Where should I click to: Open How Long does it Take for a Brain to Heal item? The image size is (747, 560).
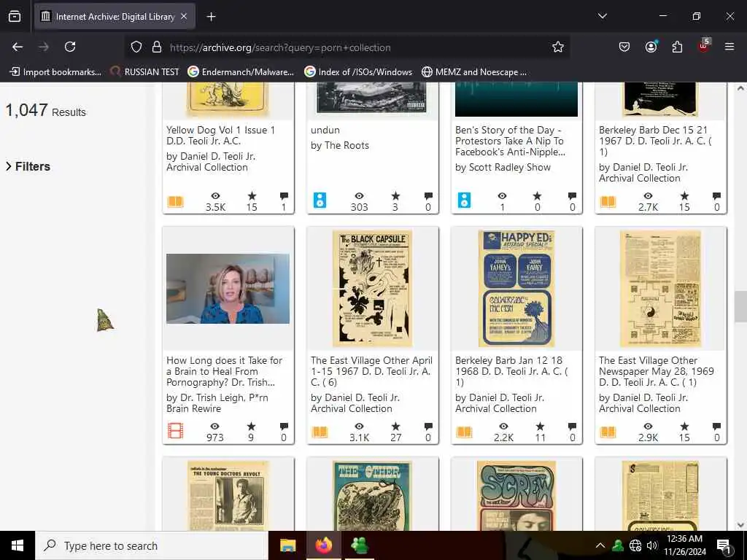click(x=225, y=371)
